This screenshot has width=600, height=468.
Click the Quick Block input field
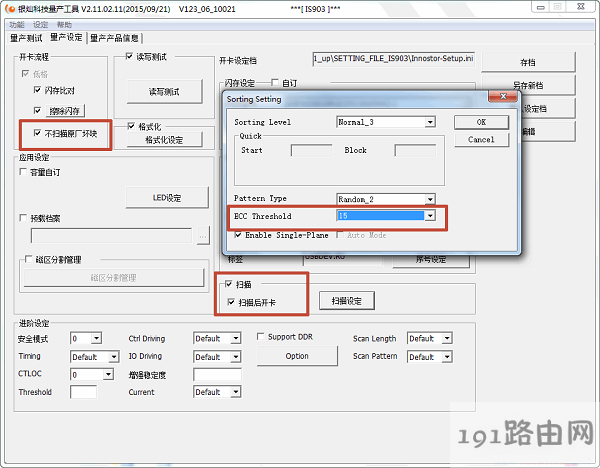coord(415,150)
